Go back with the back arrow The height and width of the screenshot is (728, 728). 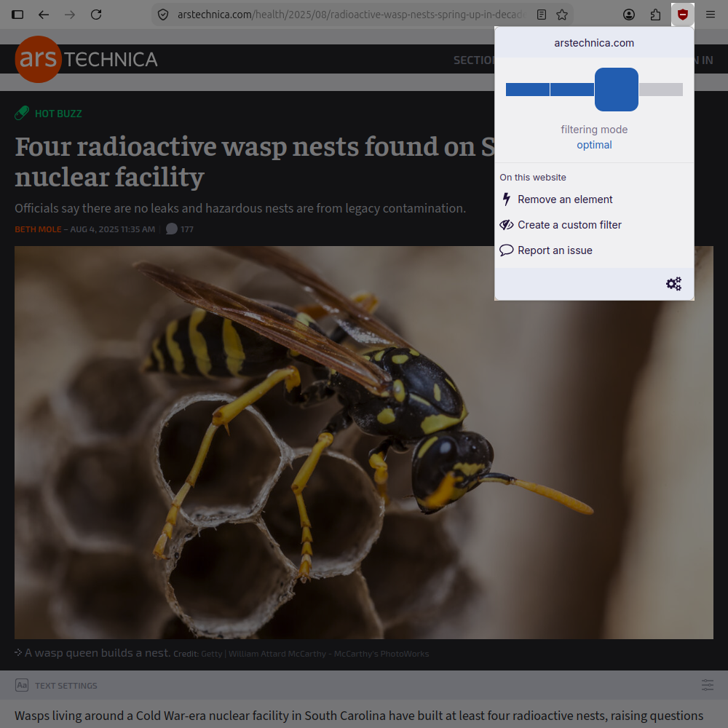[x=44, y=15]
